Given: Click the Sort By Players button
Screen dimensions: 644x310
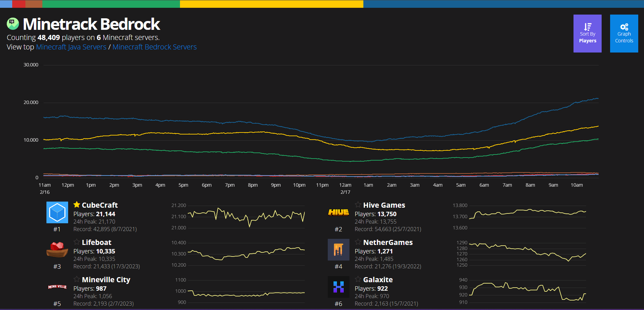Looking at the screenshot, I should coord(587,34).
